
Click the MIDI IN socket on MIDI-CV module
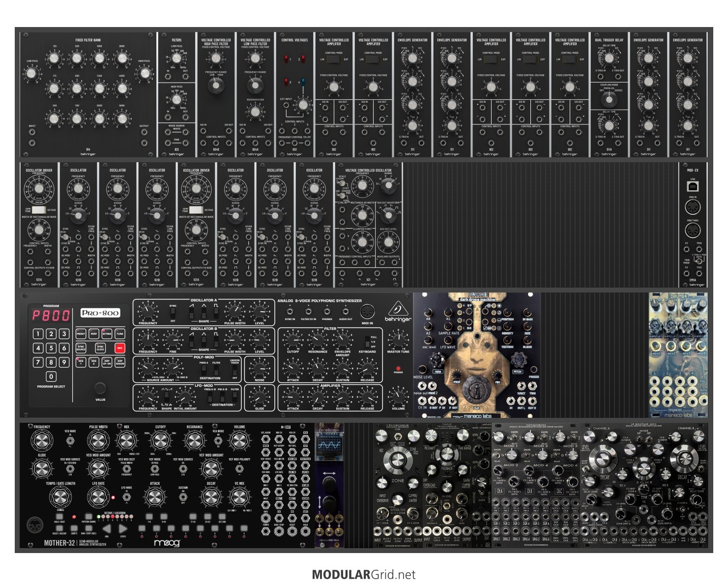693,206
